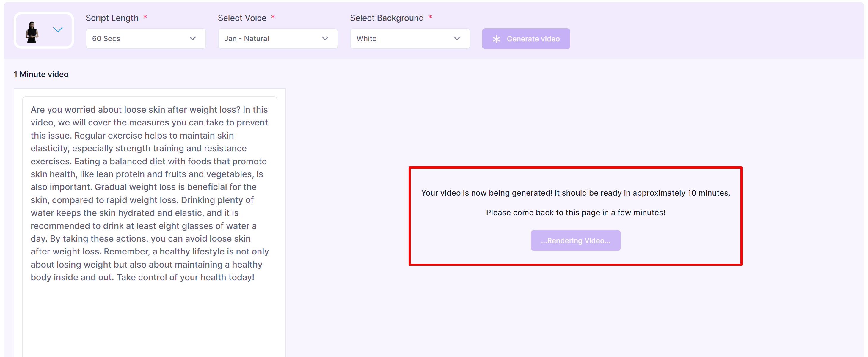The height and width of the screenshot is (357, 868).
Task: Click the Rendering Video button
Action: pos(575,240)
